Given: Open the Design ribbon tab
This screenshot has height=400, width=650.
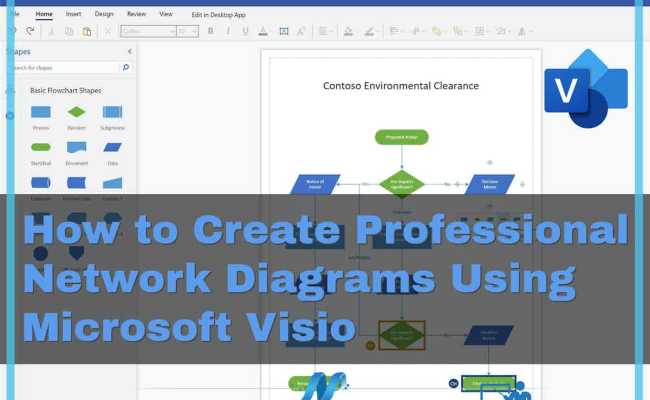Looking at the screenshot, I should (104, 14).
